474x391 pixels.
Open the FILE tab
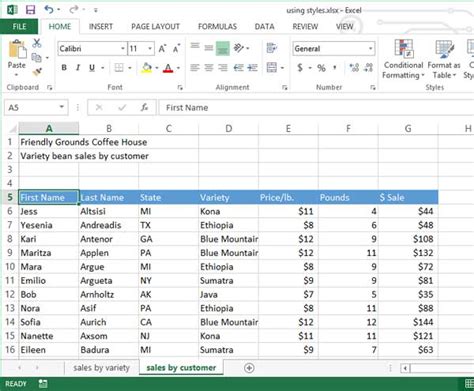[x=19, y=27]
